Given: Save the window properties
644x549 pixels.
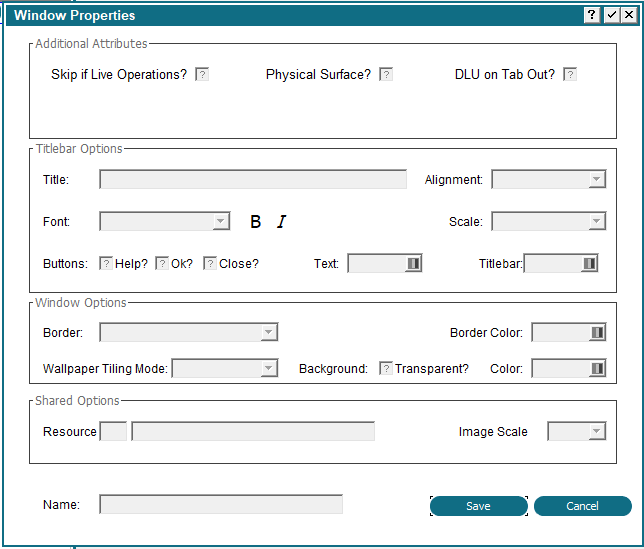Looking at the screenshot, I should coord(478,506).
